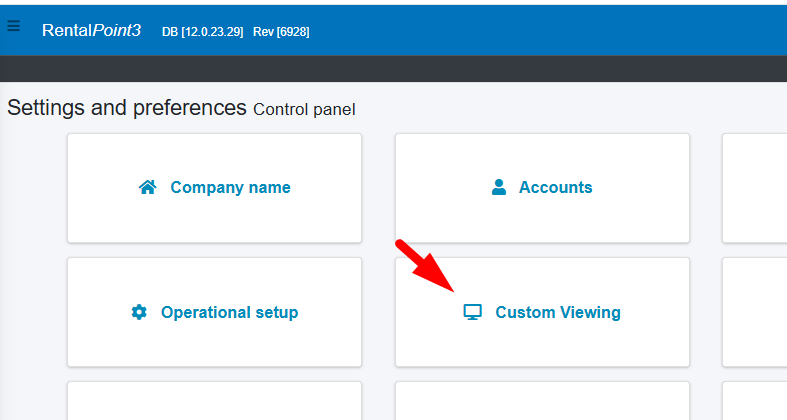Open the Accounts settings label

click(555, 188)
